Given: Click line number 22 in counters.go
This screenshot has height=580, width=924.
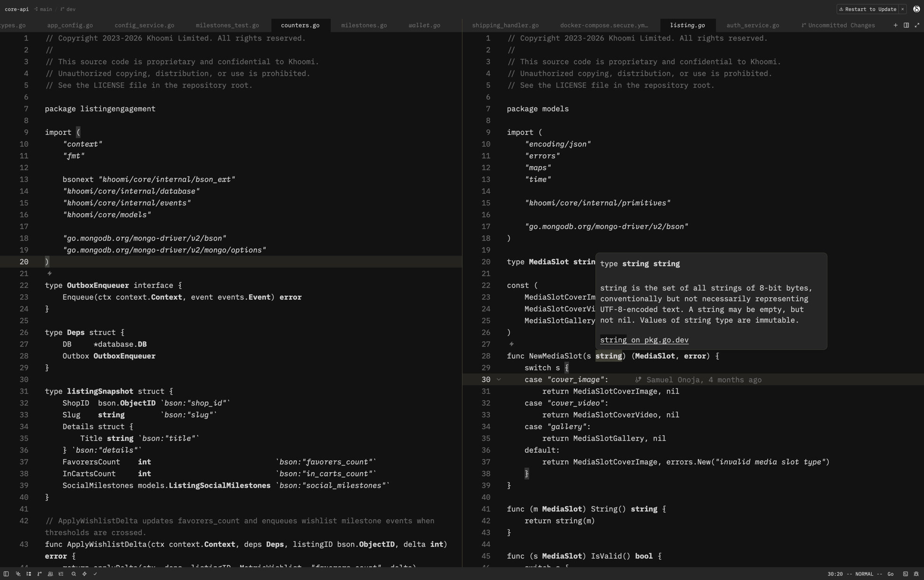Looking at the screenshot, I should click(x=24, y=285).
